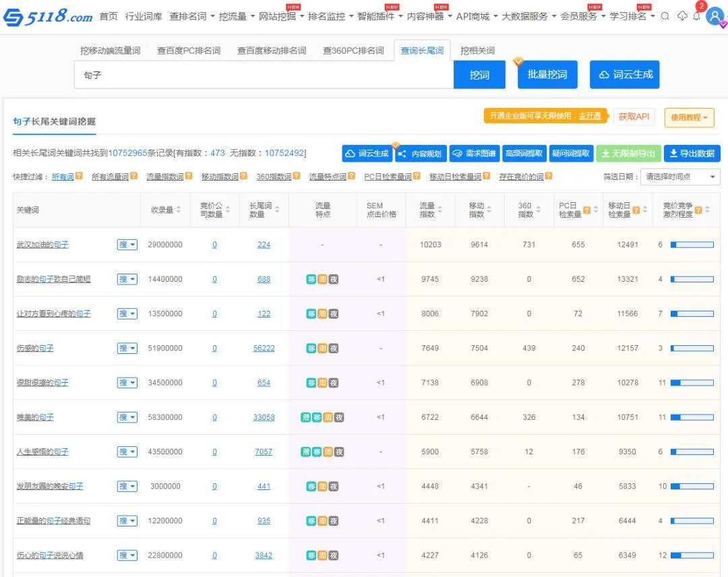Click competition bar for 很甜很撩的句子 row
Screen dimensions: 728x577
click(x=692, y=382)
